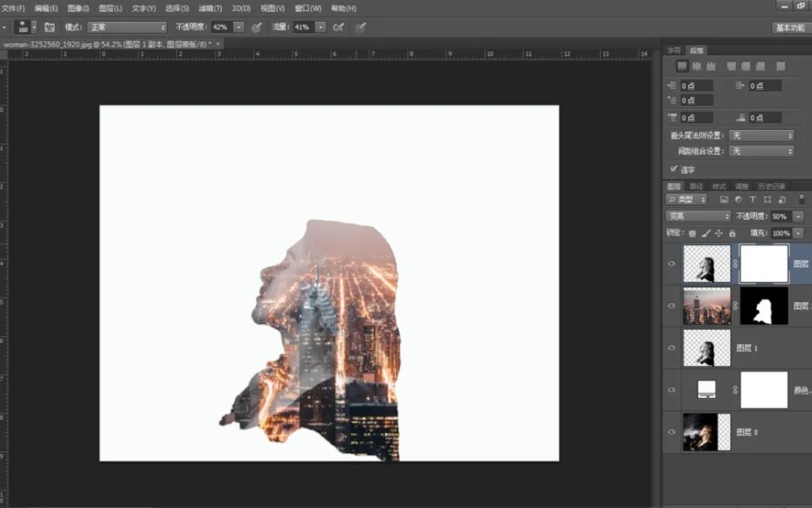Open the brush preset picker showing size 160

(26, 27)
